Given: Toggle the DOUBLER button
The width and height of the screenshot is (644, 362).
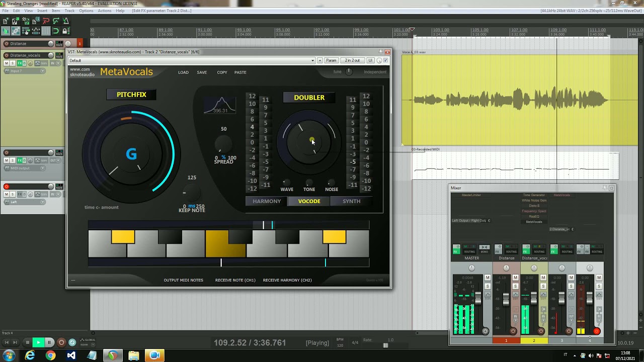Looking at the screenshot, I should [x=309, y=98].
